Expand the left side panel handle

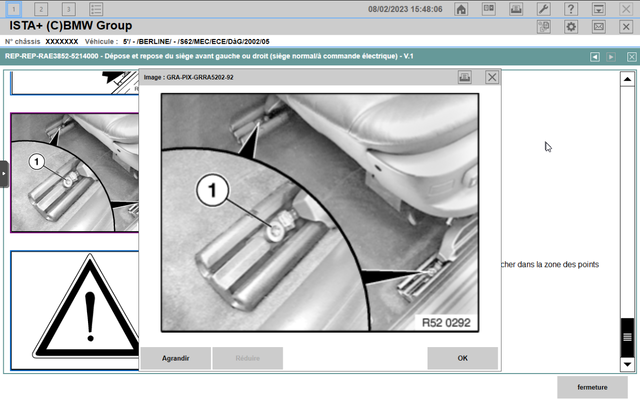[4, 174]
